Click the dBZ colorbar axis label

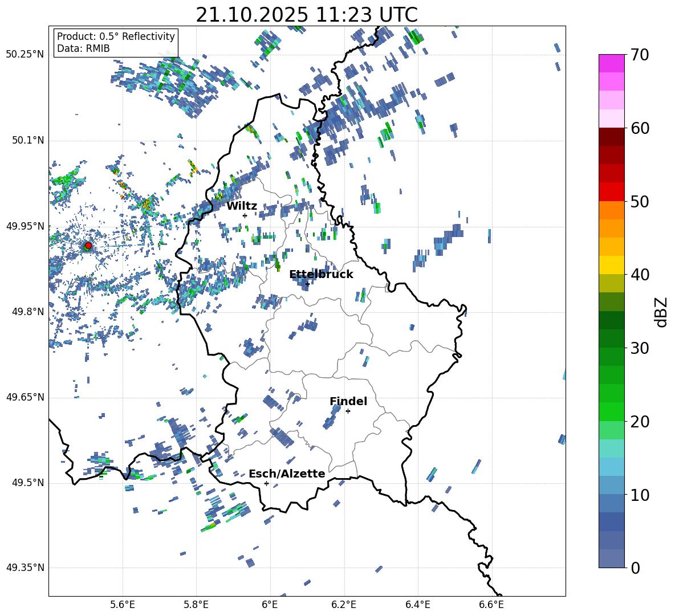(x=661, y=312)
